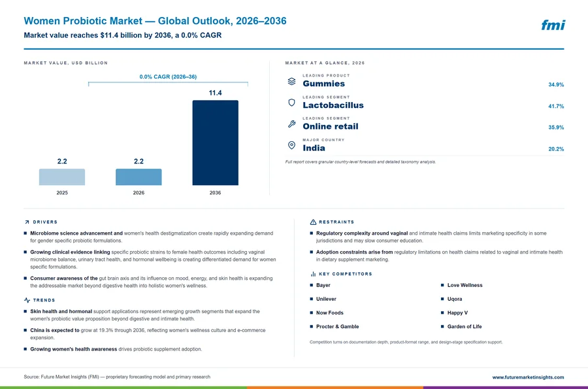Click the fmi logo
This screenshot has height=389, width=588.
tap(553, 25)
